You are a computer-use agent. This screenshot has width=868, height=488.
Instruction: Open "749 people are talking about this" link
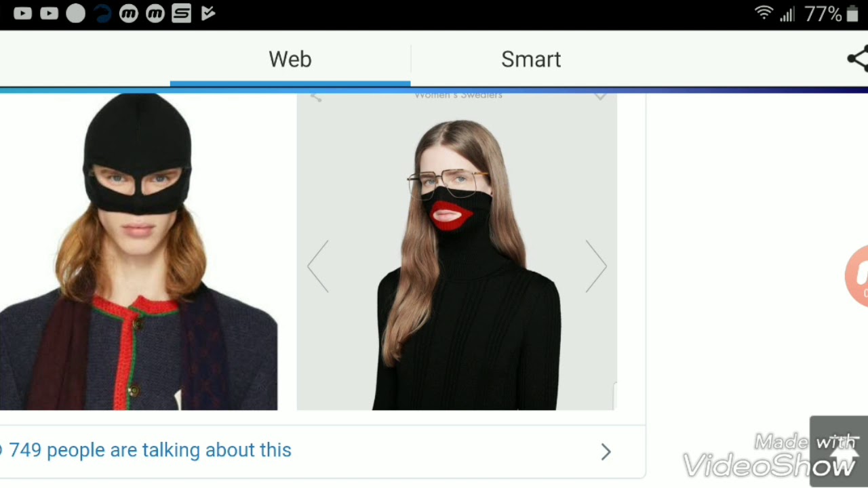click(150, 450)
